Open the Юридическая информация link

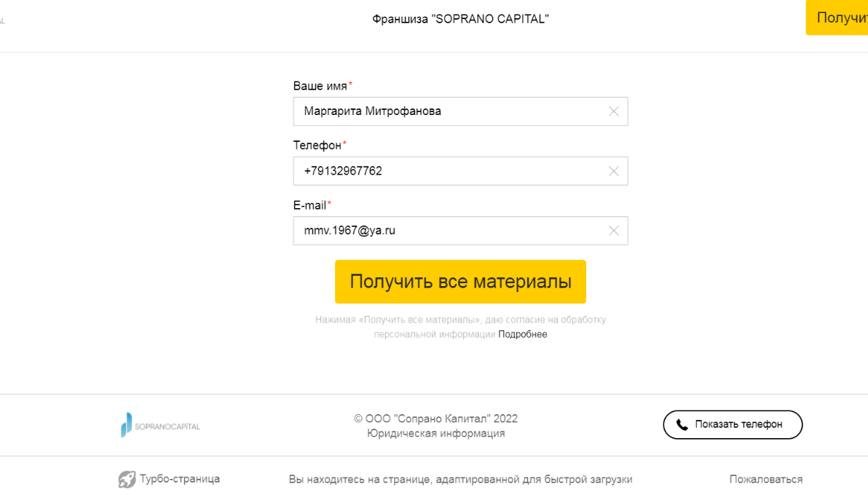click(435, 433)
